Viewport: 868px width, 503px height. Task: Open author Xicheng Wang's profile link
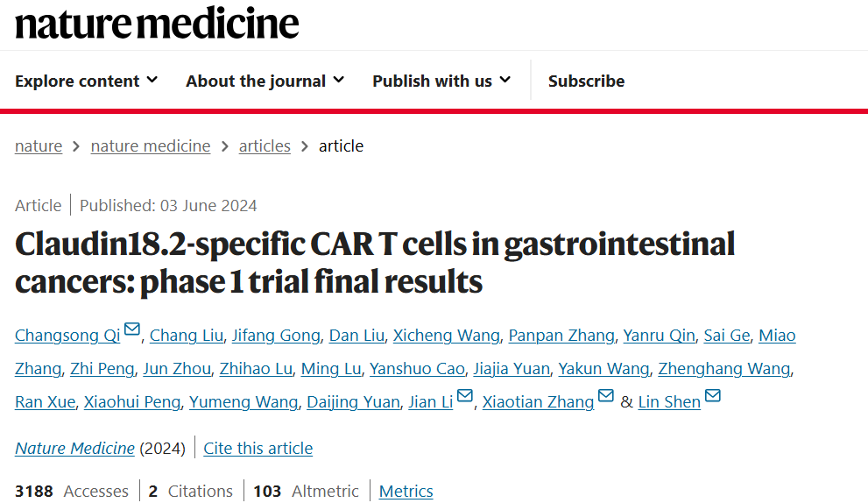pyautogui.click(x=446, y=335)
